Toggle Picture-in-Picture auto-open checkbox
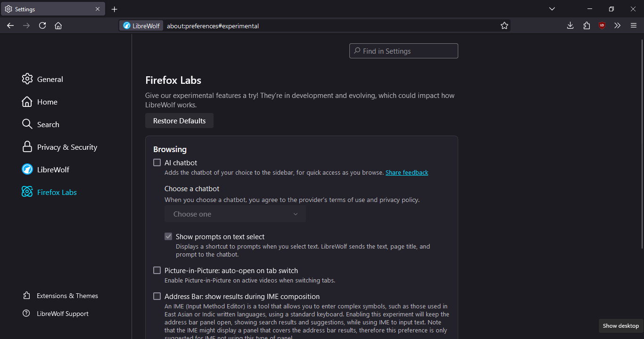Screen dimensions: 644x339 point(157,270)
